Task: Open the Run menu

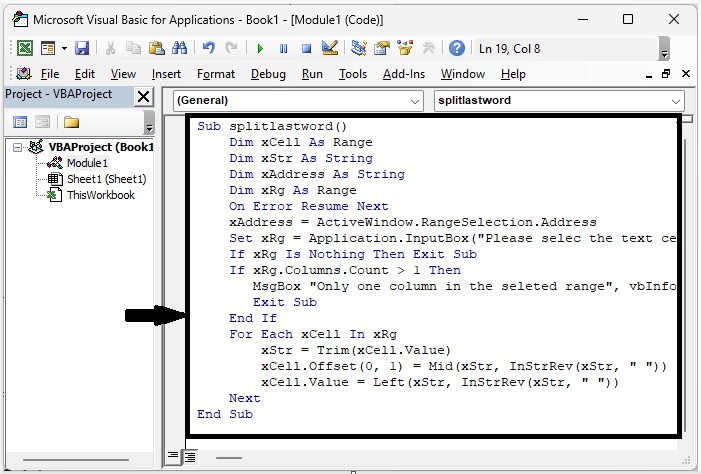Action: click(x=312, y=74)
